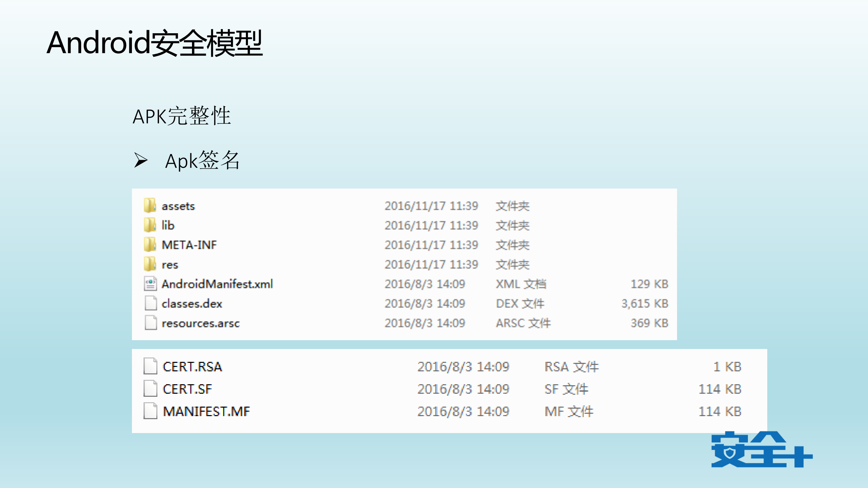Select the CERT.SF file name text
The image size is (868, 488).
(x=187, y=389)
